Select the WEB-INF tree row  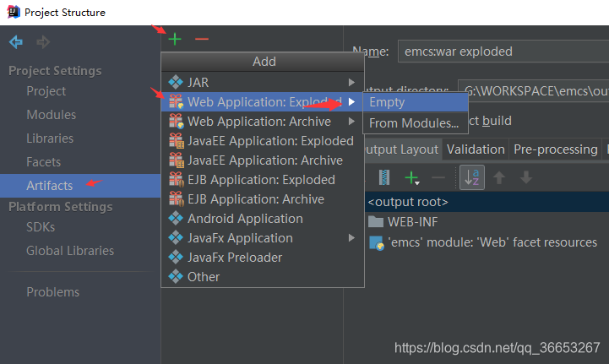[487, 222]
